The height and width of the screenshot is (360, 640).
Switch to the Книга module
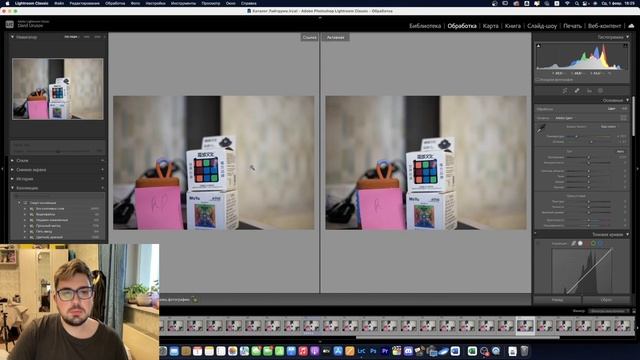(513, 26)
